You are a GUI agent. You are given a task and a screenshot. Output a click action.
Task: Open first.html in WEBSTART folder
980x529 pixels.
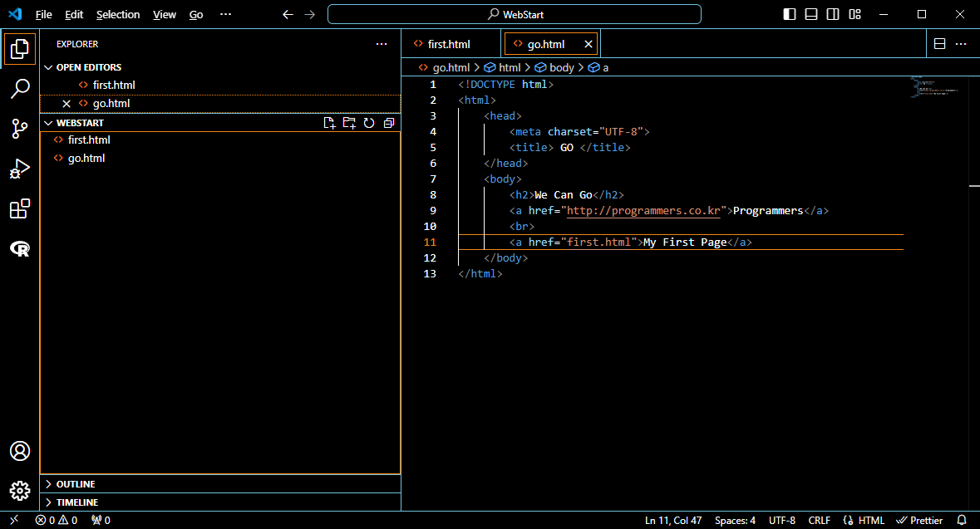tap(220, 140)
